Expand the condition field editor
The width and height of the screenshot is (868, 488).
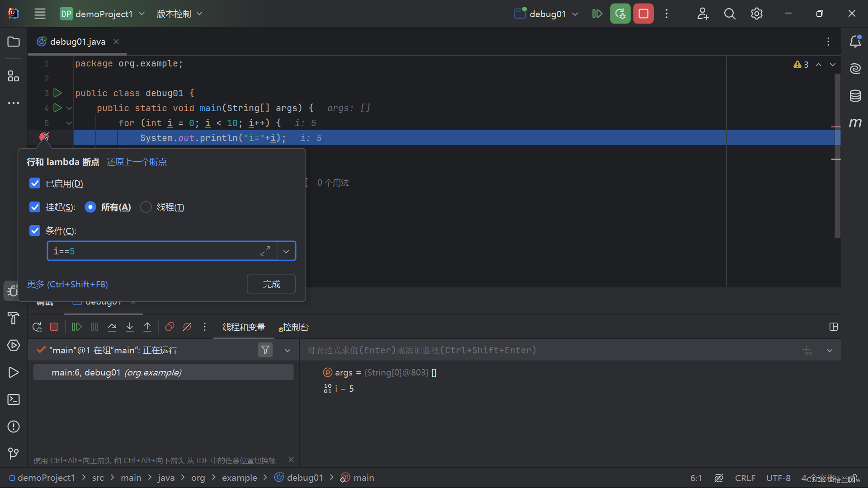pos(265,251)
